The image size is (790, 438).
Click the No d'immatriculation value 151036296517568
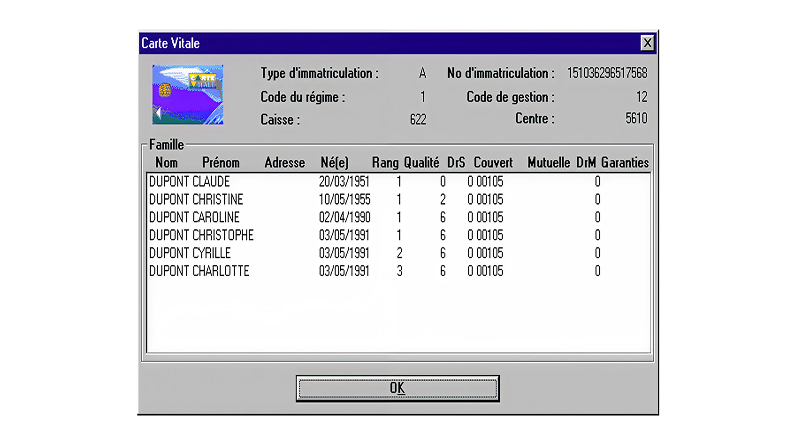(607, 73)
